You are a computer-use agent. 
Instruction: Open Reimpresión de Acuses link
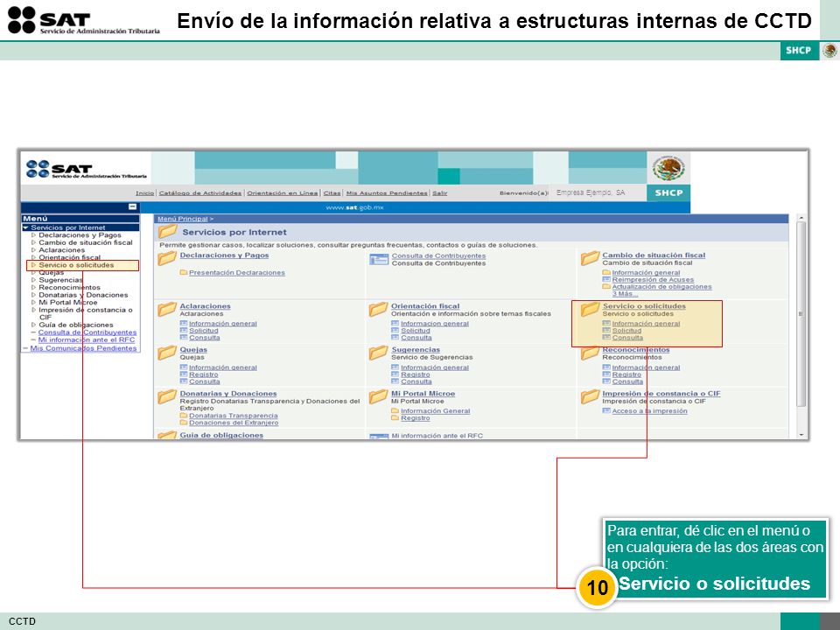653,280
